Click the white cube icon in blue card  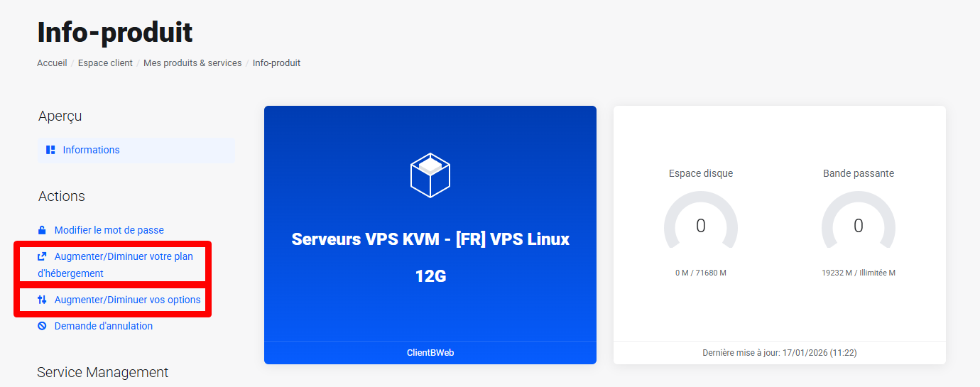430,175
